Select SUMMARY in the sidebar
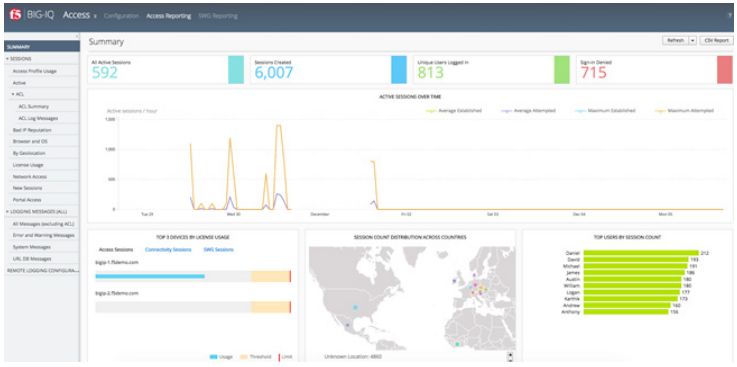Screen dimensions: 737x367 (42, 47)
